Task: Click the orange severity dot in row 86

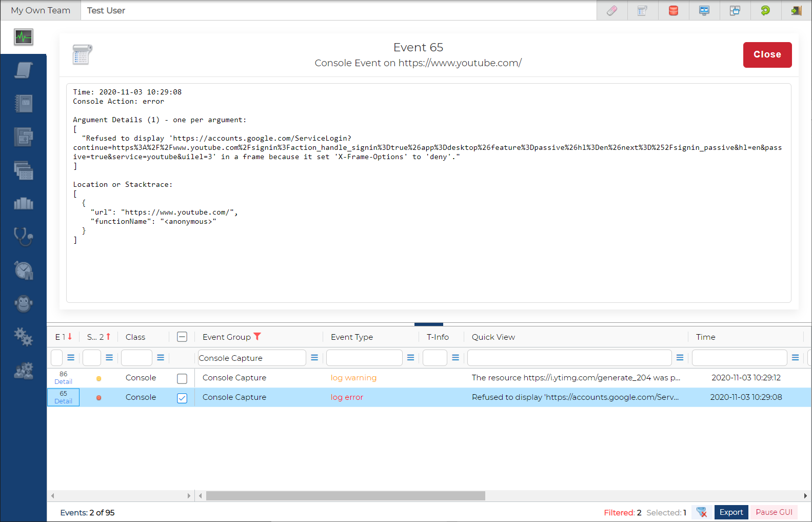Action: 98,379
